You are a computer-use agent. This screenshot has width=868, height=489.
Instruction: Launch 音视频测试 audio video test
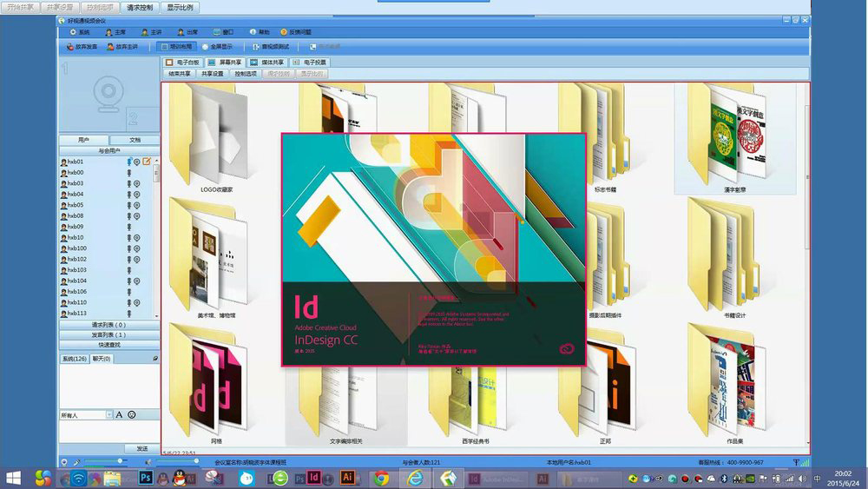tap(271, 47)
